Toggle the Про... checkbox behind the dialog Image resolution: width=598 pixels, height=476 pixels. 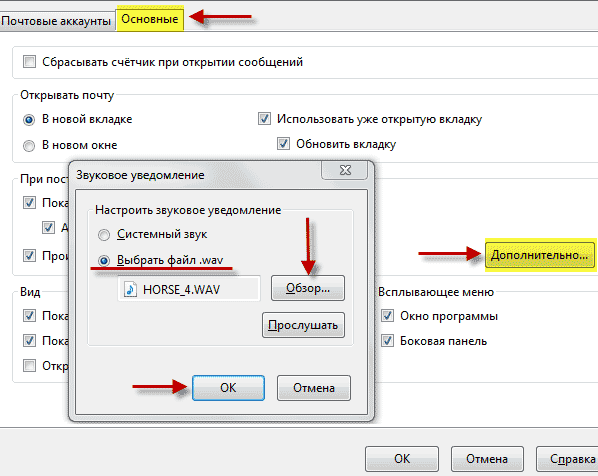tap(29, 255)
